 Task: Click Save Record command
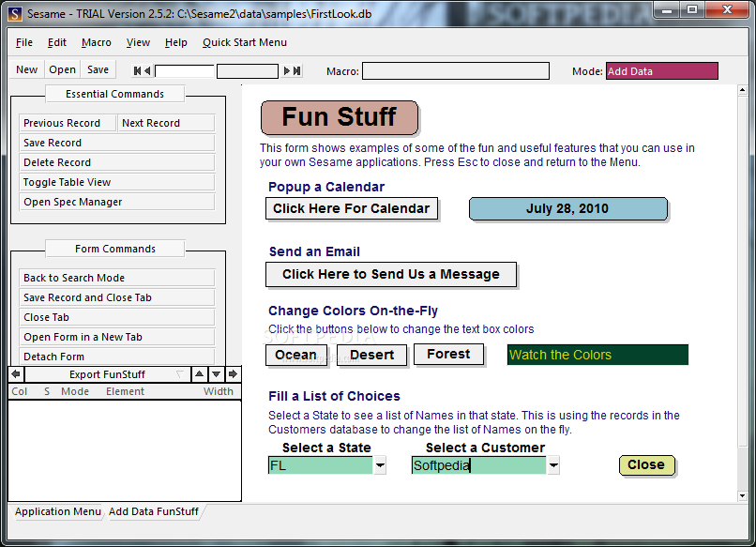[x=116, y=143]
